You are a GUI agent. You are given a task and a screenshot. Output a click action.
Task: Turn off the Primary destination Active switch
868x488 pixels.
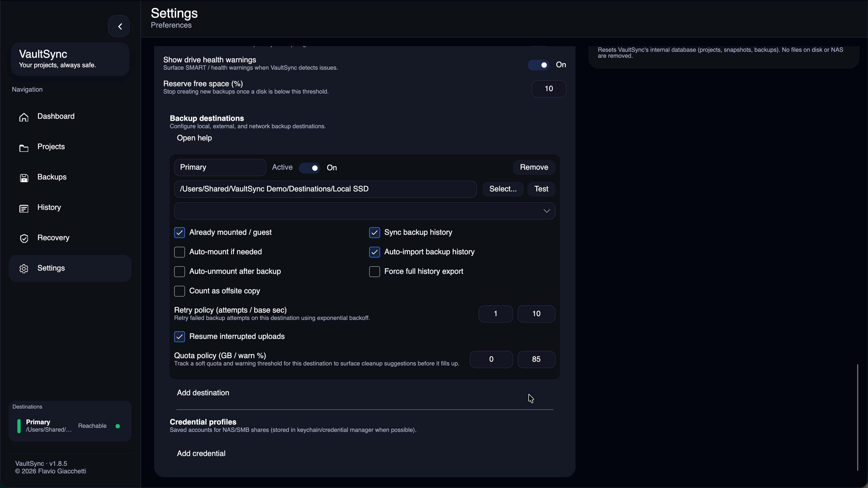point(310,168)
